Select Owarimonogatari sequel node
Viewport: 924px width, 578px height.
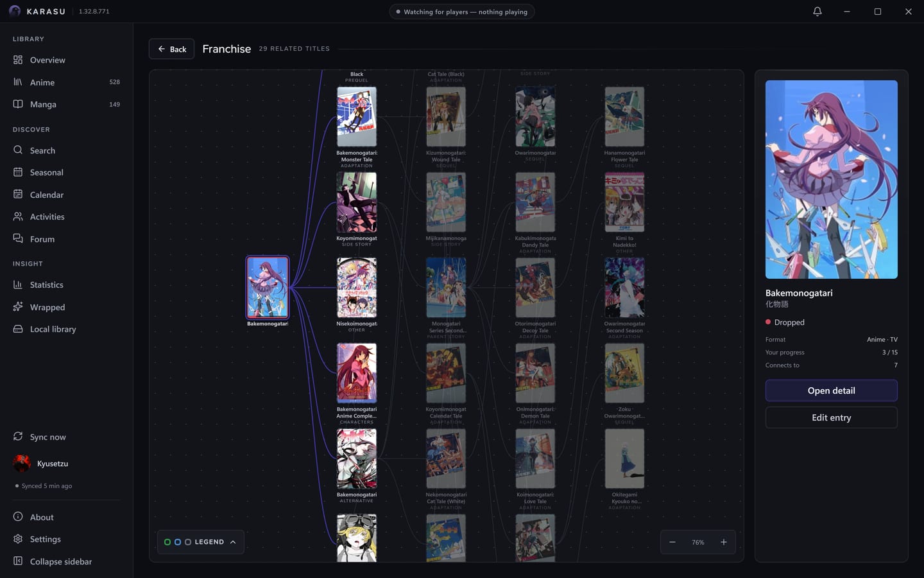[535, 117]
